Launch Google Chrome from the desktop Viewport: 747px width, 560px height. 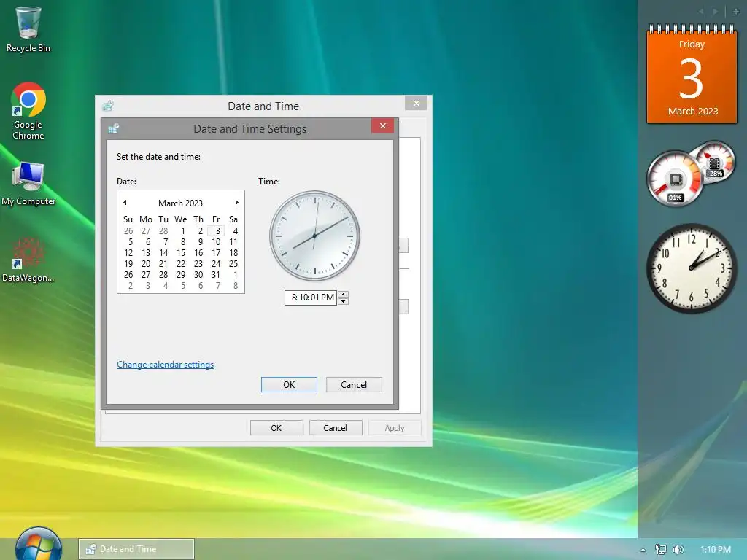pos(28,111)
